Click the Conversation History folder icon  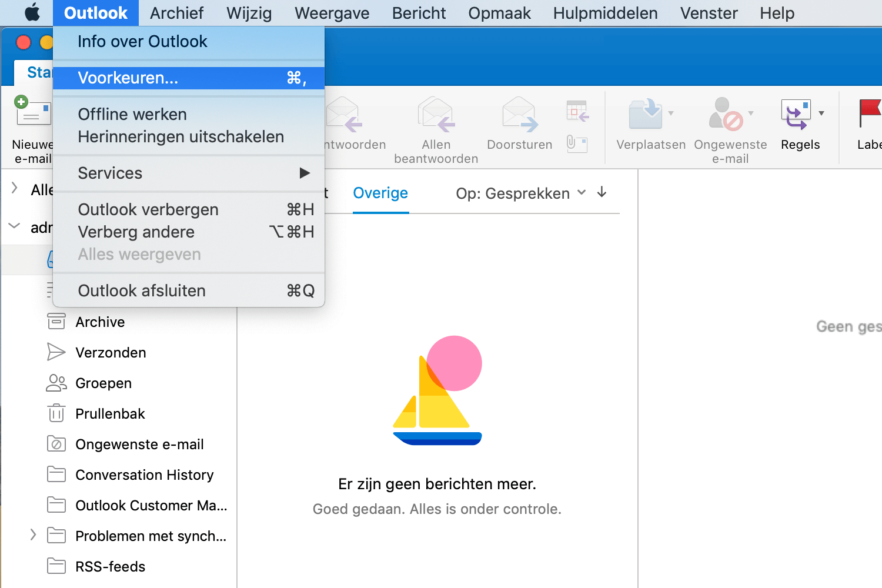tap(56, 474)
